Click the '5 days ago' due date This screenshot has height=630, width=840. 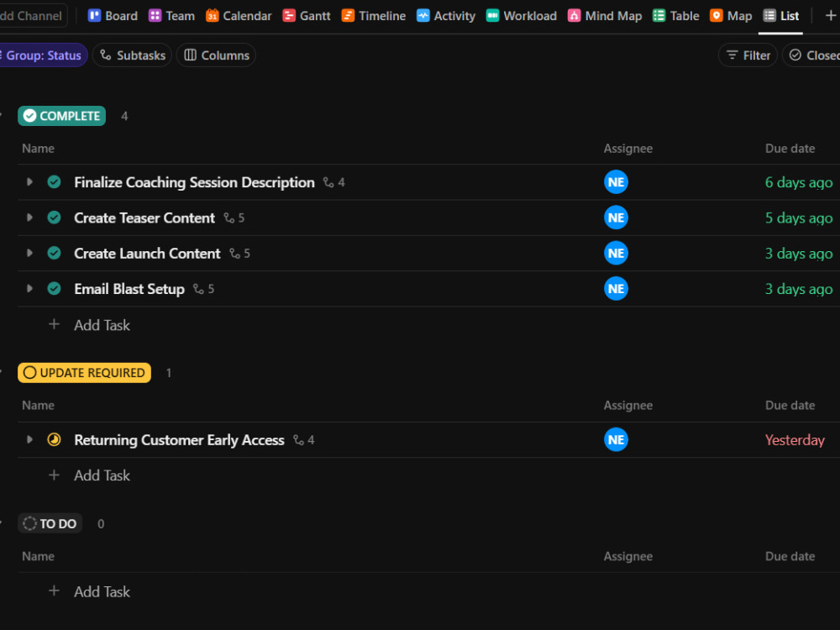pos(799,218)
